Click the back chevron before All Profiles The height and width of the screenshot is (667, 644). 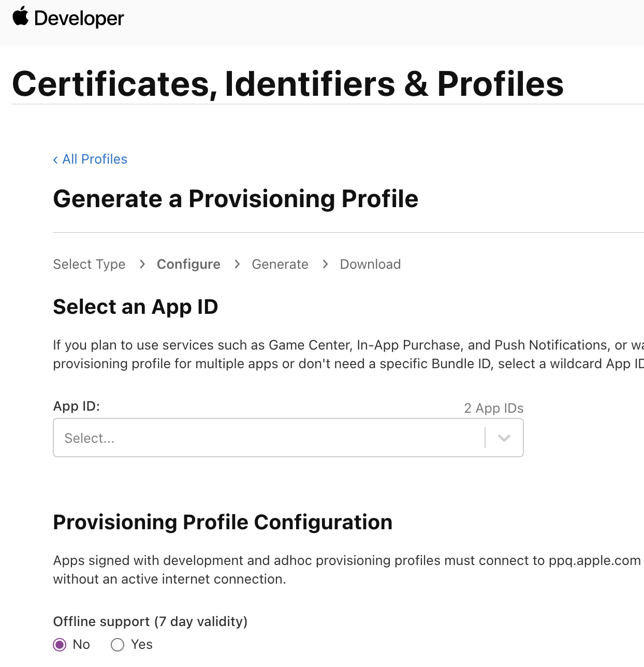pyautogui.click(x=55, y=160)
